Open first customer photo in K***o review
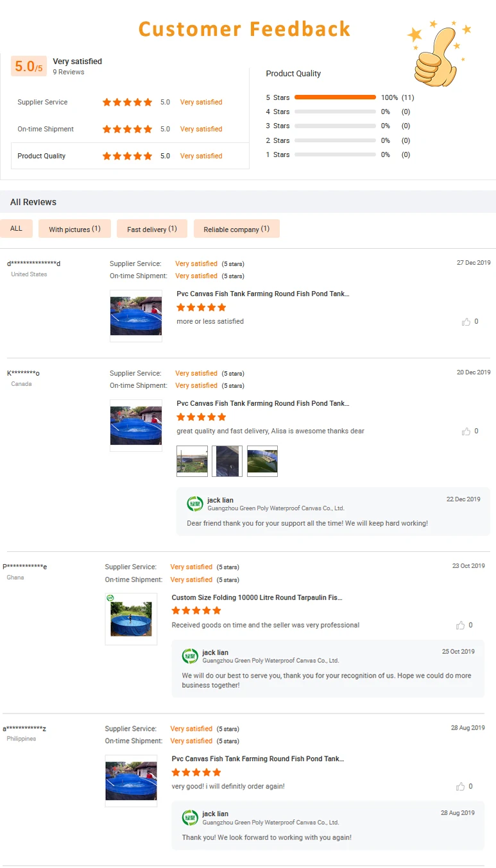 coord(192,461)
